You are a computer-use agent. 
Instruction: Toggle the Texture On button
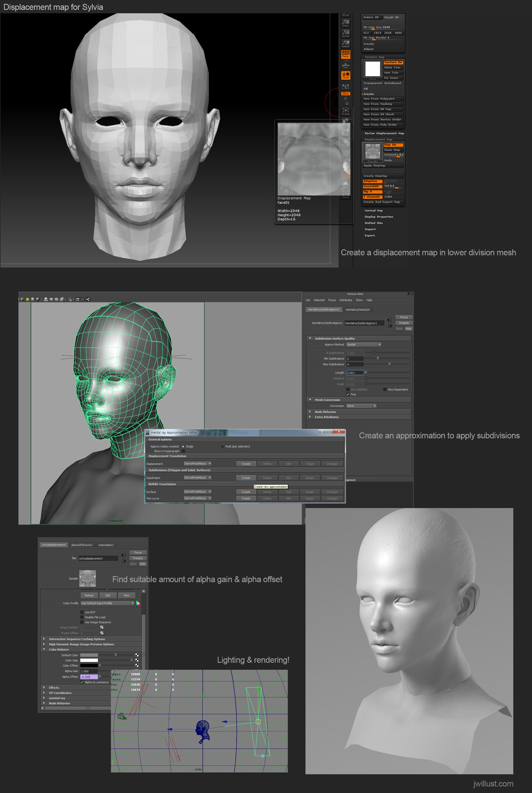pyautogui.click(x=393, y=63)
